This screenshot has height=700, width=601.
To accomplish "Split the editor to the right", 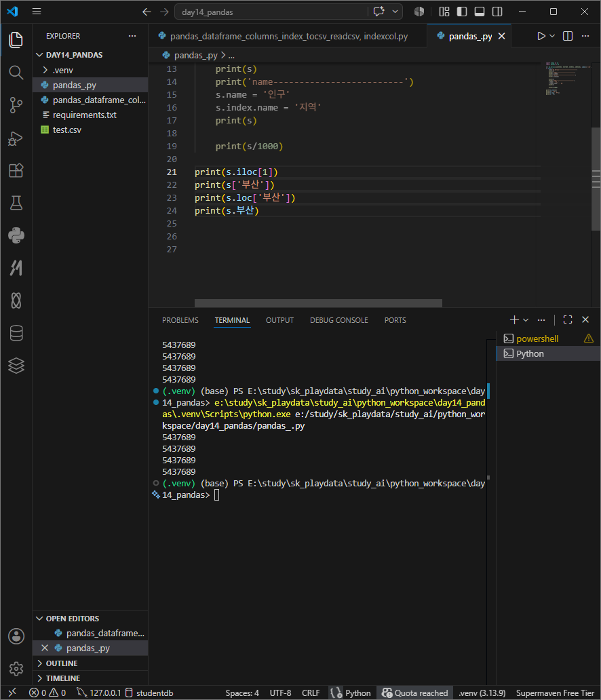I will [x=568, y=36].
